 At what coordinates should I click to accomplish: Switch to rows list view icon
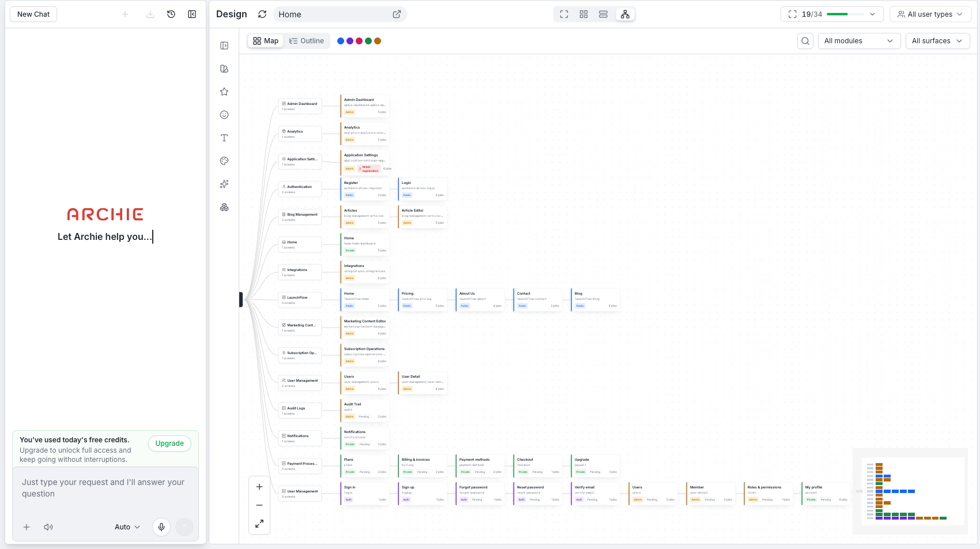tap(604, 14)
